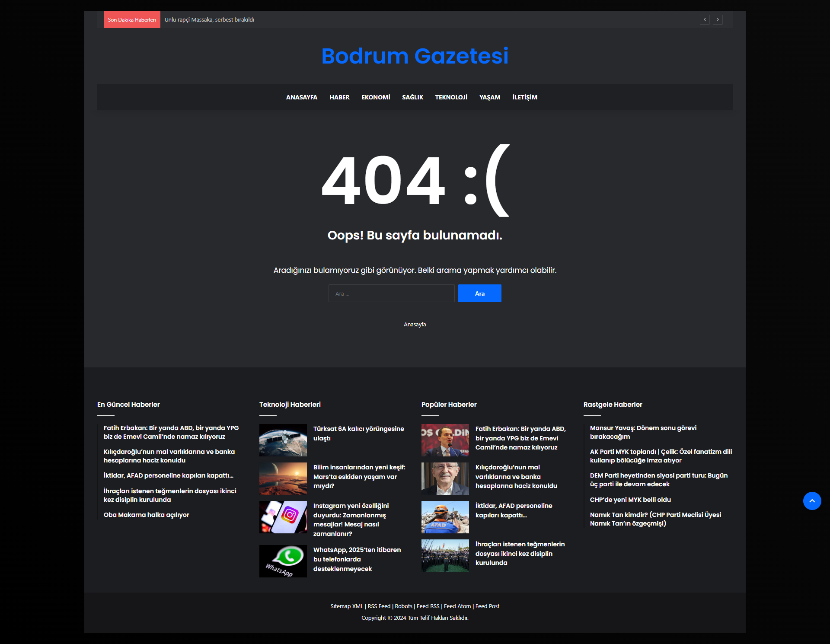Viewport: 830px width, 644px height.
Task: Open the article 'Oba Makarna halka açılıyor'
Action: pyautogui.click(x=146, y=515)
